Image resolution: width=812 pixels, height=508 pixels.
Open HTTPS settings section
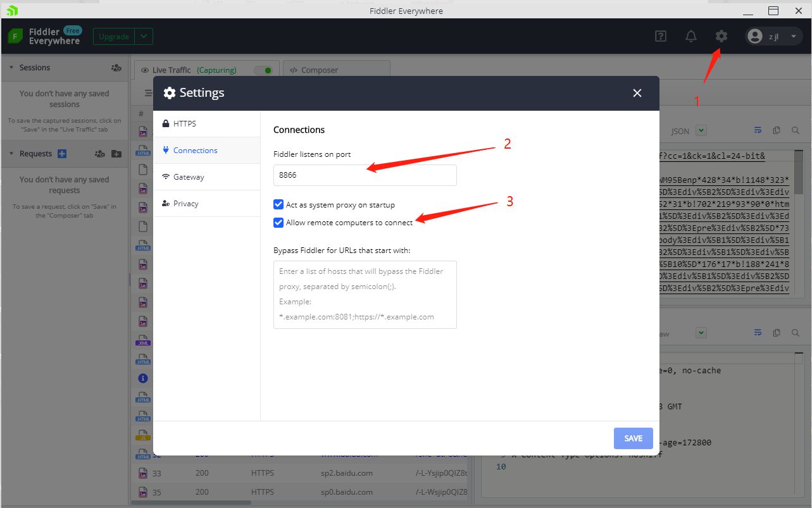click(x=207, y=124)
